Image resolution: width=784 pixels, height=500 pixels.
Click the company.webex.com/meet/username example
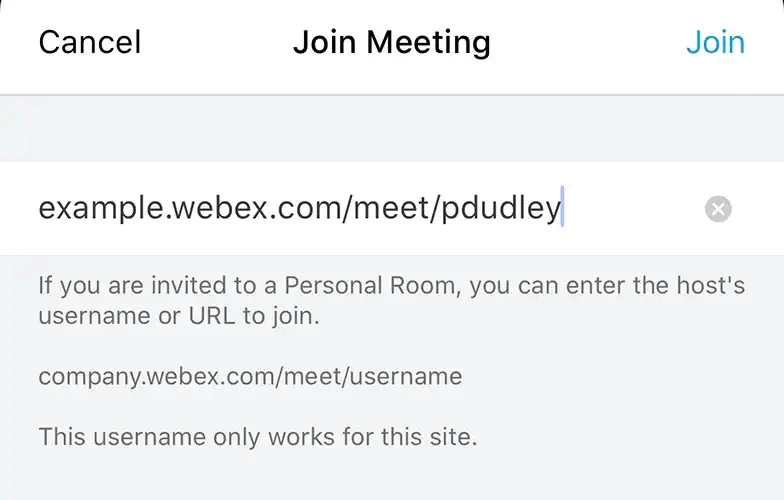(250, 377)
